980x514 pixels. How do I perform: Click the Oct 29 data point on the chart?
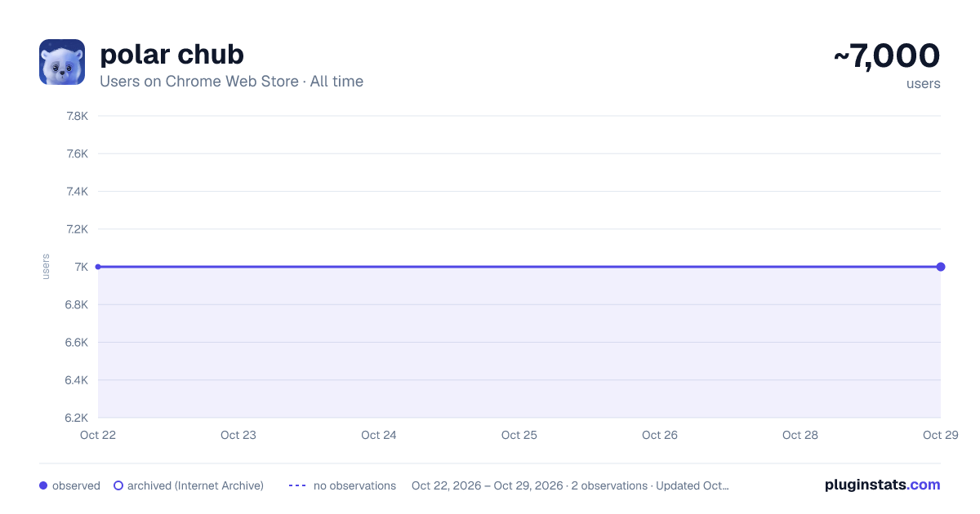941,267
